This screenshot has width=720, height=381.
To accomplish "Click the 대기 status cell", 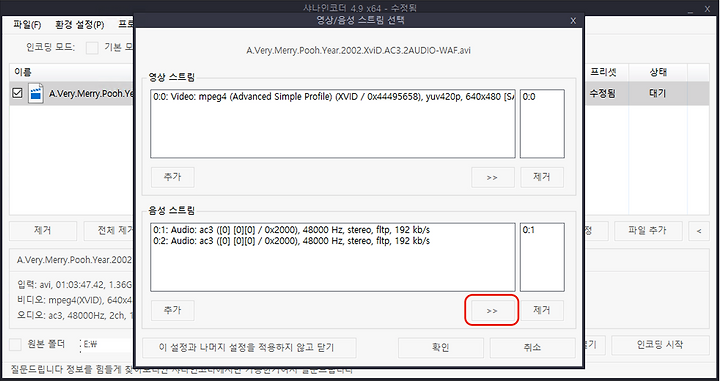I will click(658, 93).
